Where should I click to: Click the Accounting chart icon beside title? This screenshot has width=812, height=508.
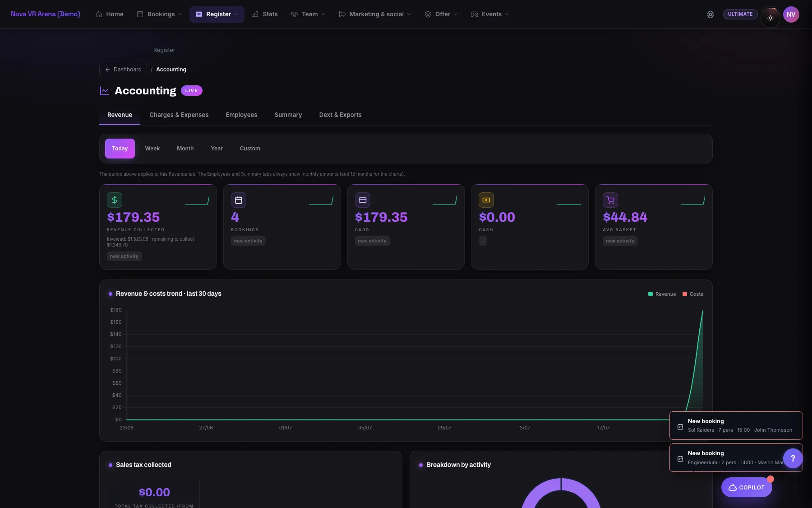(104, 91)
